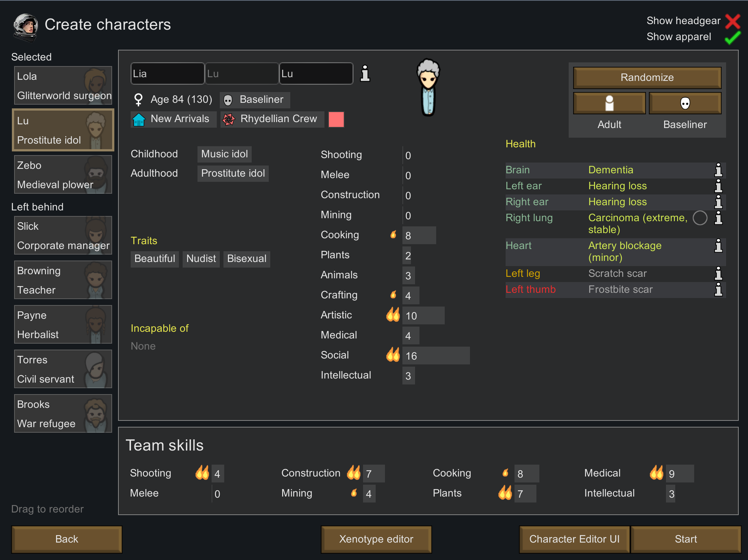Click the Social double flame icon
Screen dimensions: 748x560
pyautogui.click(x=393, y=355)
